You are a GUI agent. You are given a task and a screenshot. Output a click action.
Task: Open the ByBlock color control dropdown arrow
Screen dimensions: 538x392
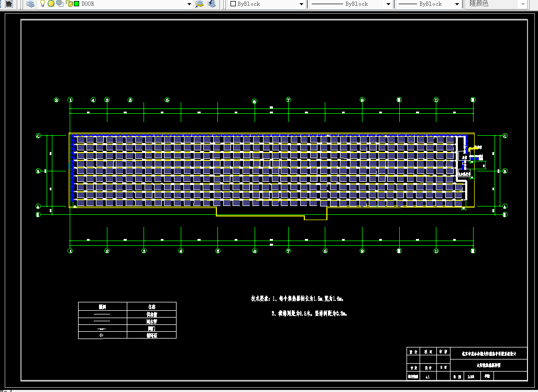(x=301, y=4)
